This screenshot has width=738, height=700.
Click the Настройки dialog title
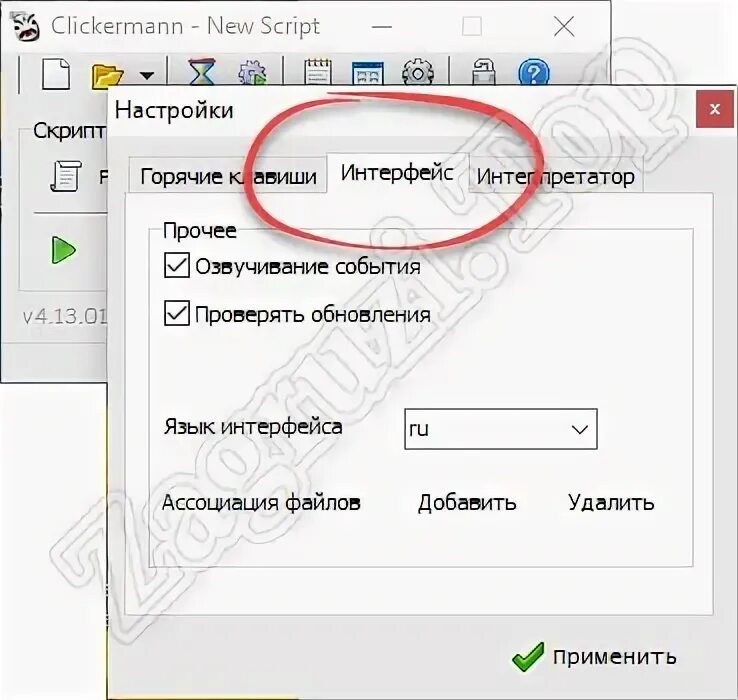click(x=174, y=111)
